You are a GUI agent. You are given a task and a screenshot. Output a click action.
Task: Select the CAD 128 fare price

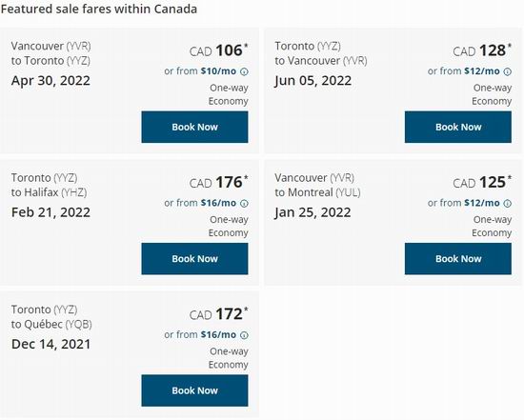tap(482, 50)
